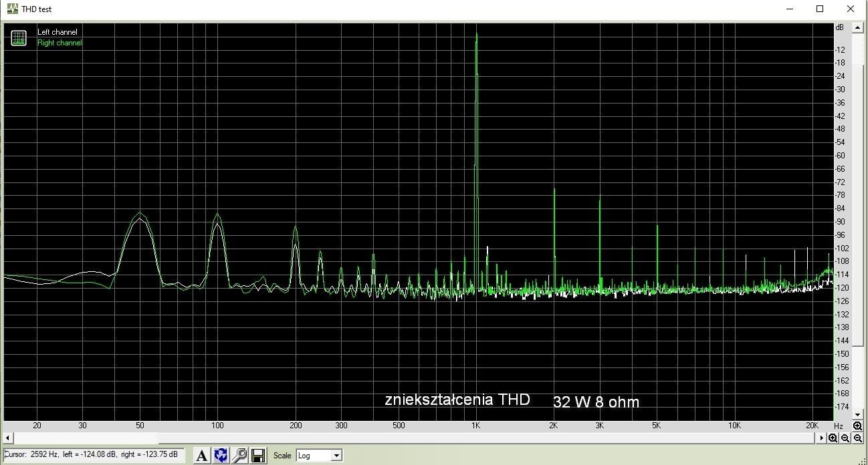Click the horizontal scrollbar right arrow
This screenshot has height=465, width=868.
[x=821, y=438]
